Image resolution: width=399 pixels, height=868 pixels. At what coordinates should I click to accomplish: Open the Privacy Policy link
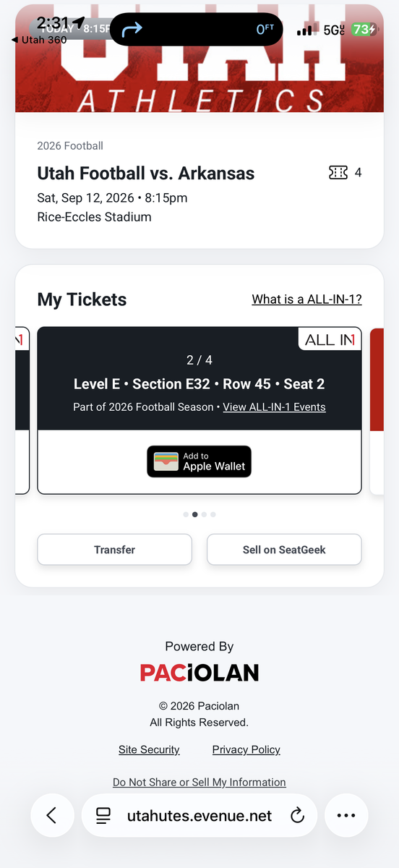[x=246, y=749]
